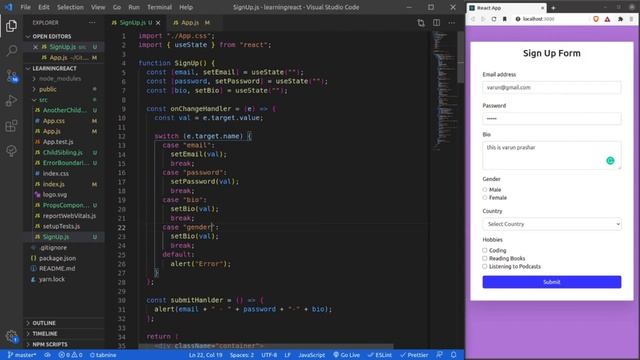Collapse the LEARNINGREACT folder section
The height and width of the screenshot is (360, 640).
[x=64, y=68]
